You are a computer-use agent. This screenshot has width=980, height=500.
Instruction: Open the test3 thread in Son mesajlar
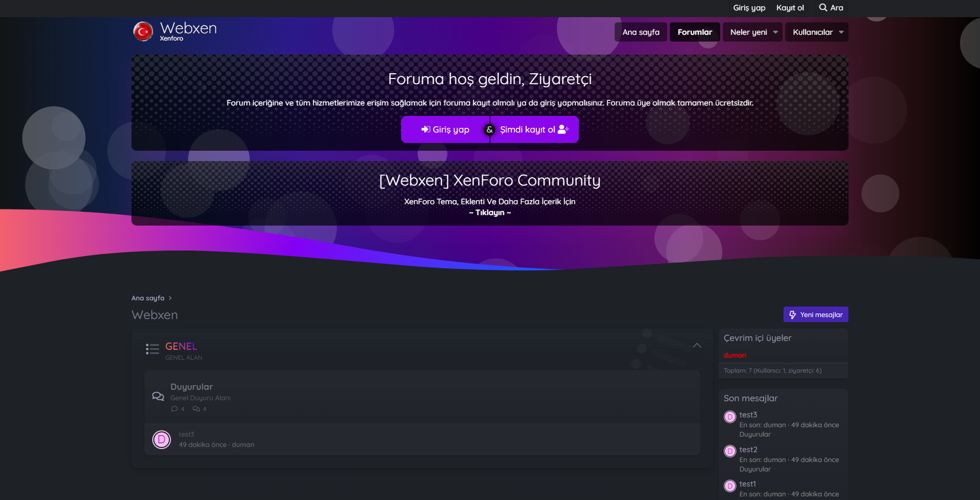coord(748,415)
